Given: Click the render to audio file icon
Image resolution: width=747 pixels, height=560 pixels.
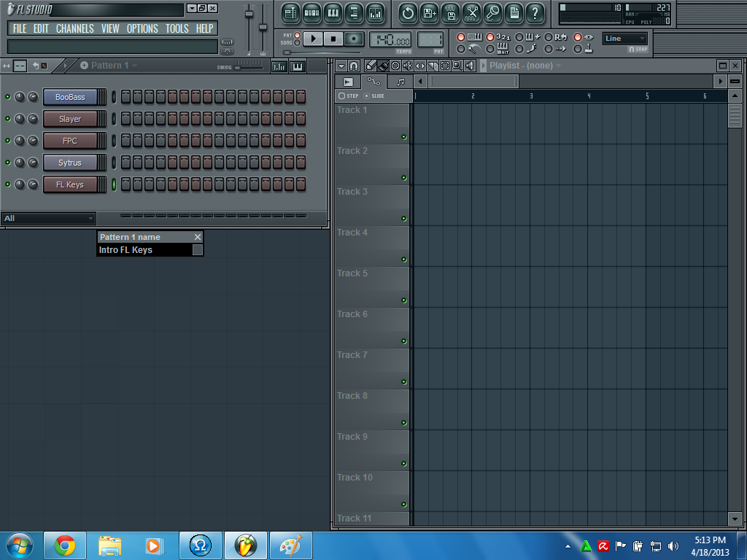Looking at the screenshot, I should click(x=450, y=13).
